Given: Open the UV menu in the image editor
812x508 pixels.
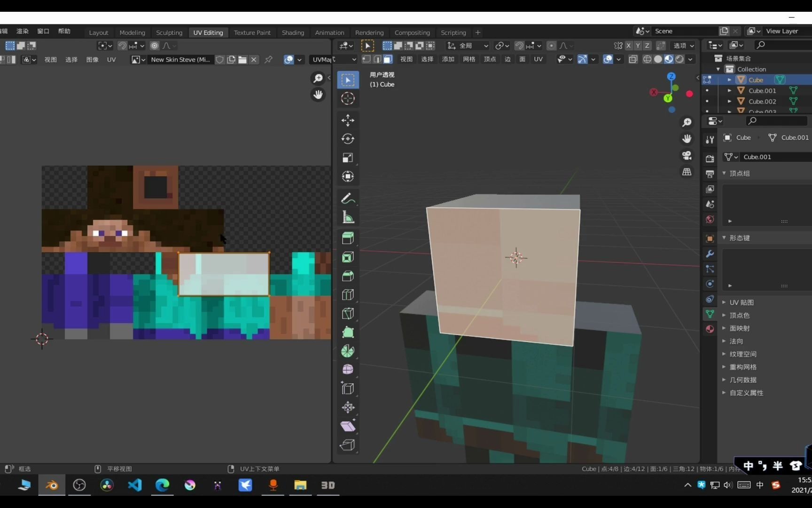Looking at the screenshot, I should tap(111, 60).
